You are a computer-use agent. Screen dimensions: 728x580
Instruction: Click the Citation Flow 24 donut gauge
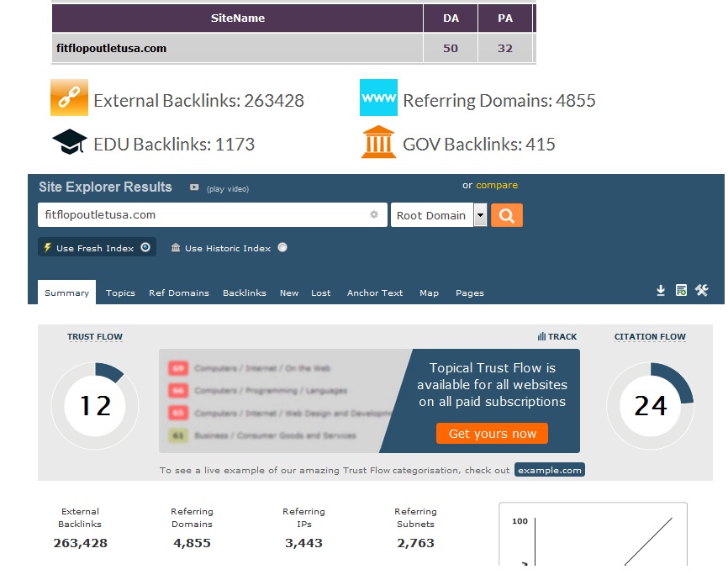point(650,406)
